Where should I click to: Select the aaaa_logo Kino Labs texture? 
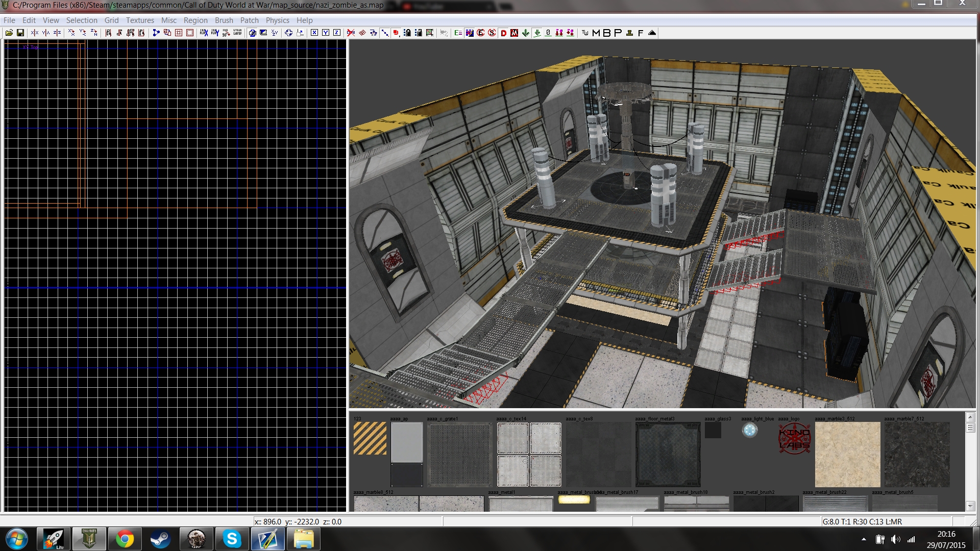click(x=794, y=439)
